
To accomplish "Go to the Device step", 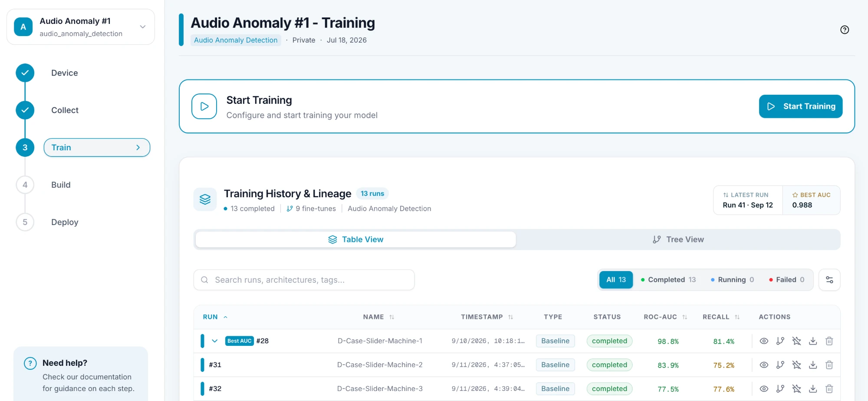I will pos(65,73).
